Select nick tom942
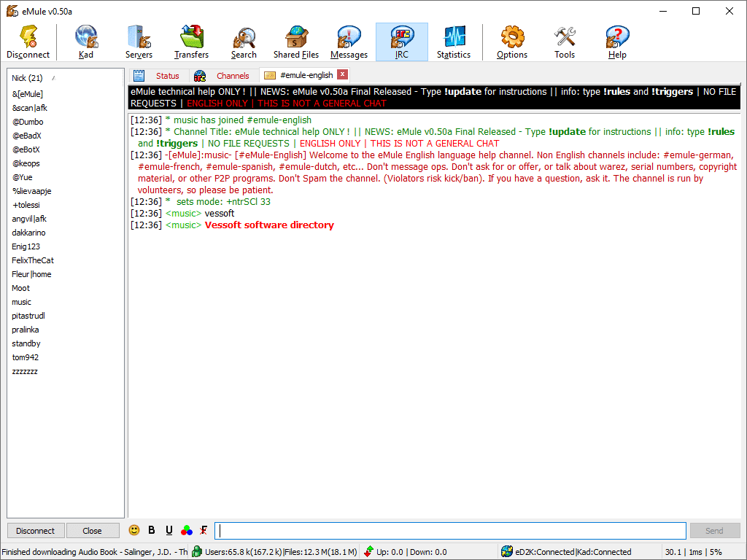The width and height of the screenshot is (747, 560). (26, 357)
